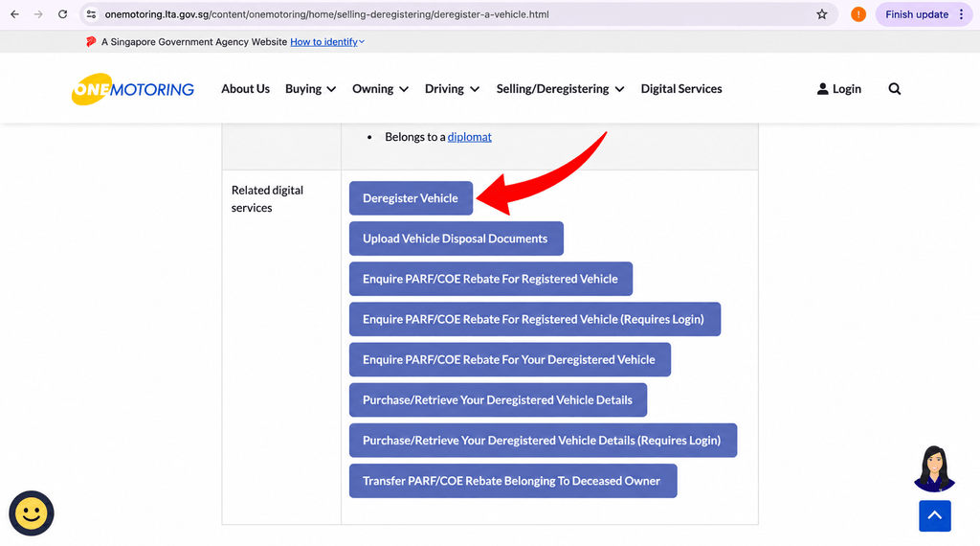Expand the Buying menu chevron

331,89
